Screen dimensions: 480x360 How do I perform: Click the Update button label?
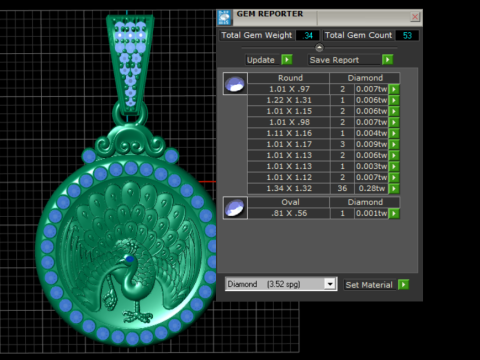click(x=261, y=60)
